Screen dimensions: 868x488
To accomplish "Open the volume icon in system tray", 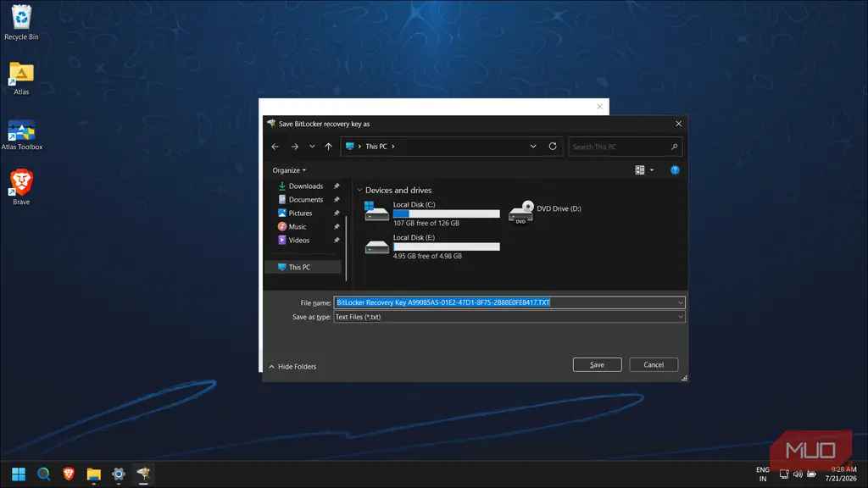I will pyautogui.click(x=798, y=474).
